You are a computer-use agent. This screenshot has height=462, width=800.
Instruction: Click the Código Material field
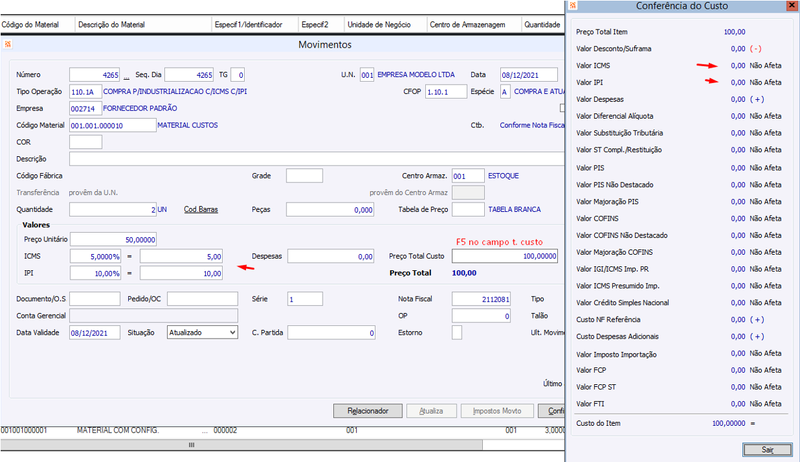click(x=113, y=125)
